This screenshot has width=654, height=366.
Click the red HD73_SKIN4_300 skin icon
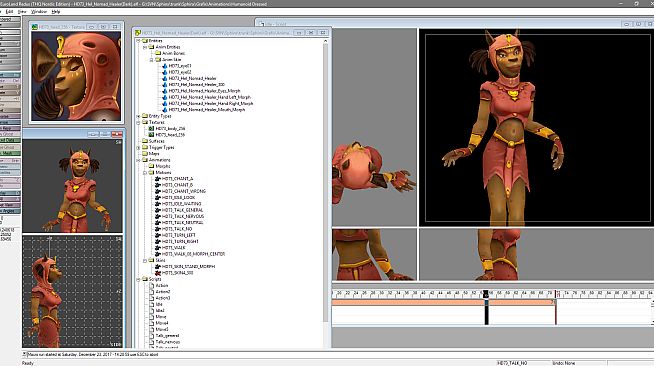[x=158, y=273]
